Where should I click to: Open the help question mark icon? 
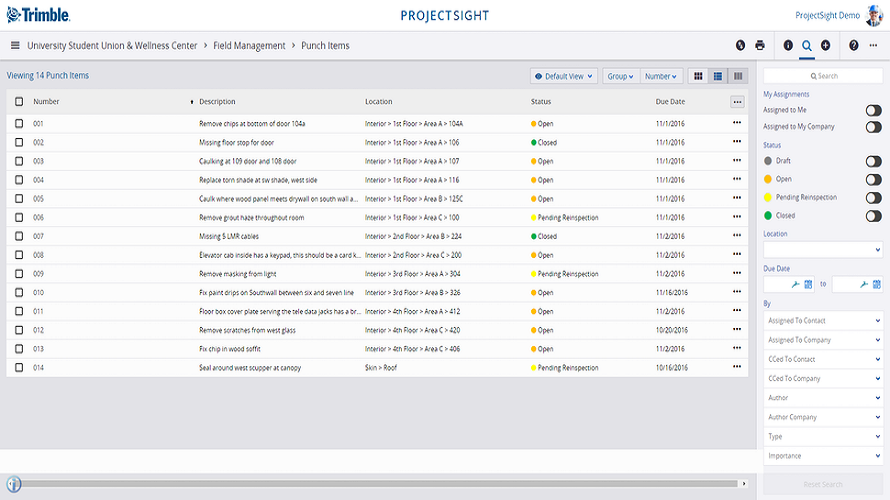[x=854, y=45]
